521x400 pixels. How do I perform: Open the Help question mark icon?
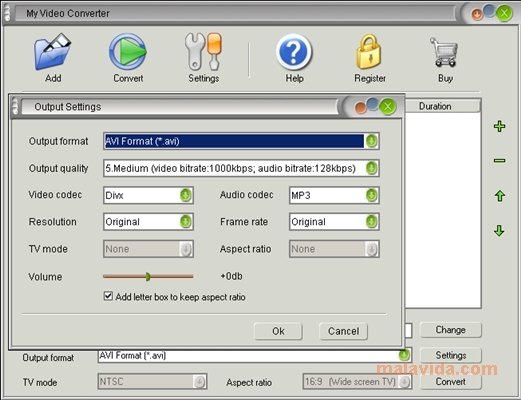(294, 52)
